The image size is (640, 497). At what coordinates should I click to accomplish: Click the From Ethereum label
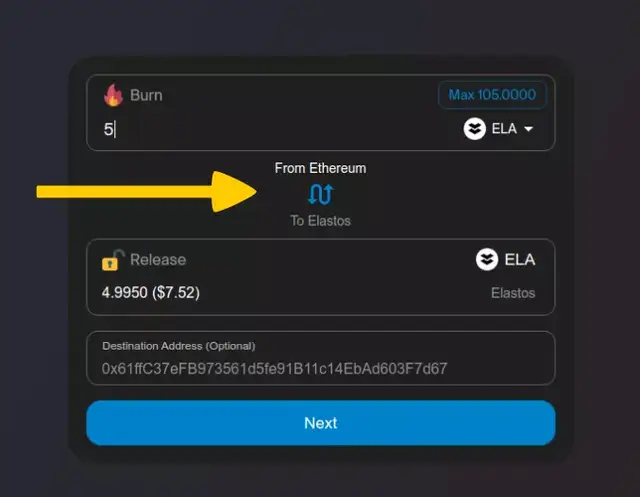320,168
